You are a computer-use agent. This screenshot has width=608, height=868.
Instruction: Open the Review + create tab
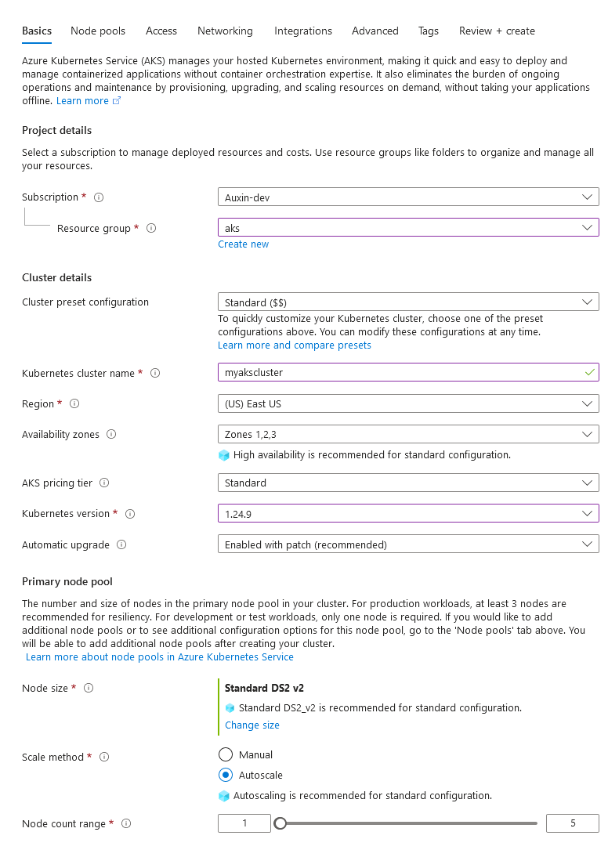click(497, 31)
